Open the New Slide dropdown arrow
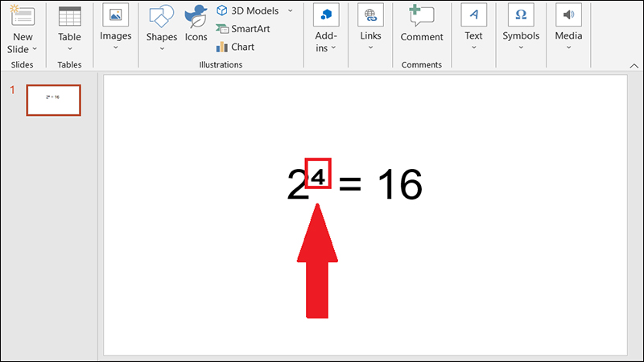Viewport: 644px width, 362px height. 35,49
